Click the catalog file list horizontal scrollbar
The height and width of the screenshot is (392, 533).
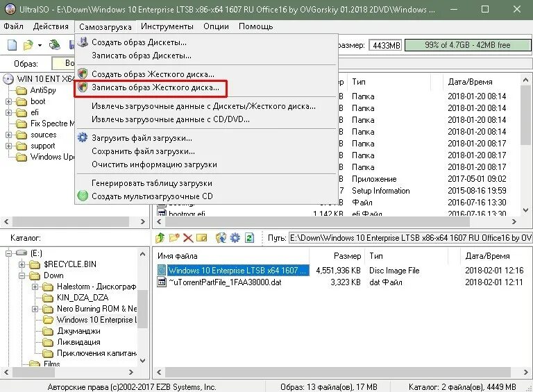pos(337,372)
